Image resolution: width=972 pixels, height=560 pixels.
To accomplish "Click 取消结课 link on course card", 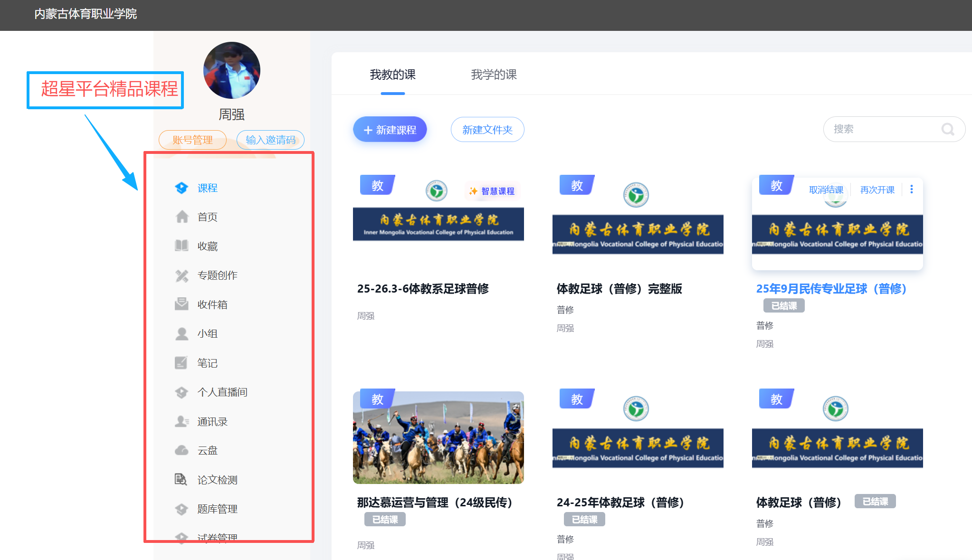I will (826, 190).
